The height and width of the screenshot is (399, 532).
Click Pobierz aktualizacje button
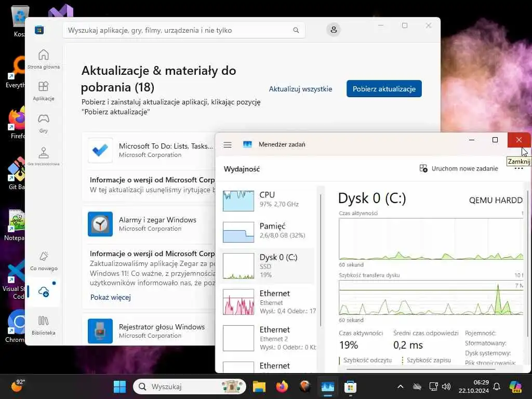[x=384, y=88]
